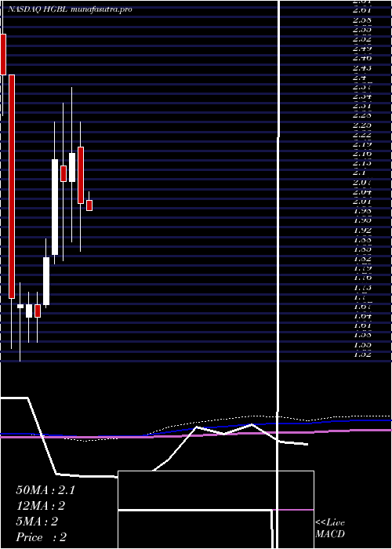Click the 50MA : 2.1 readout
392x549 pixels.
click(45, 490)
